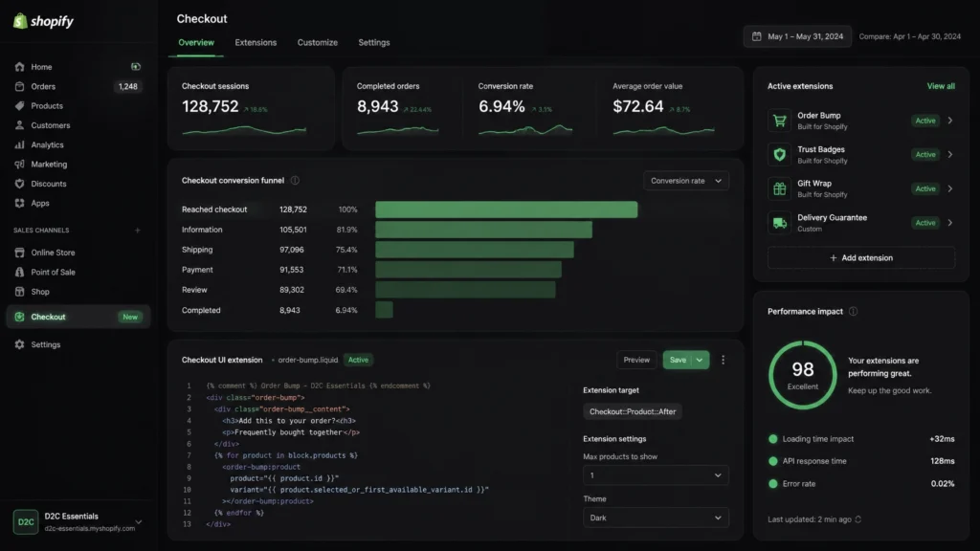Image resolution: width=980 pixels, height=551 pixels.
Task: Open Point of Sale icon
Action: (x=19, y=272)
